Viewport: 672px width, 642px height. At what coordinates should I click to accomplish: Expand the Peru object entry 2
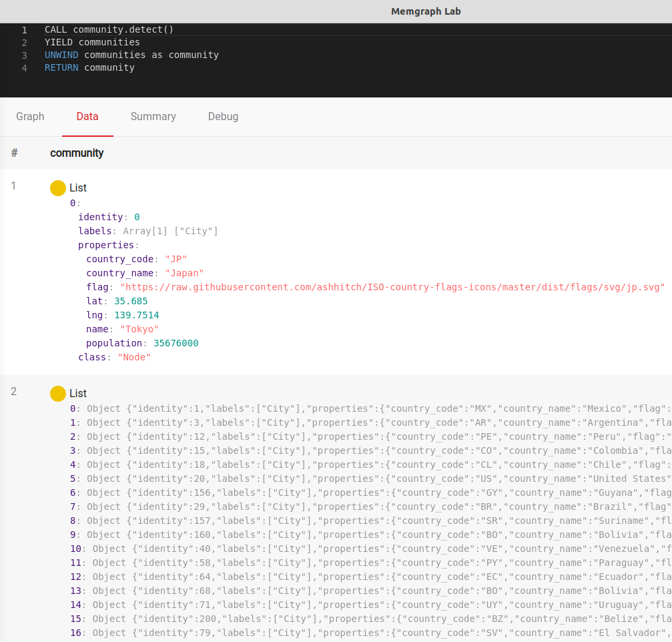tap(371, 436)
